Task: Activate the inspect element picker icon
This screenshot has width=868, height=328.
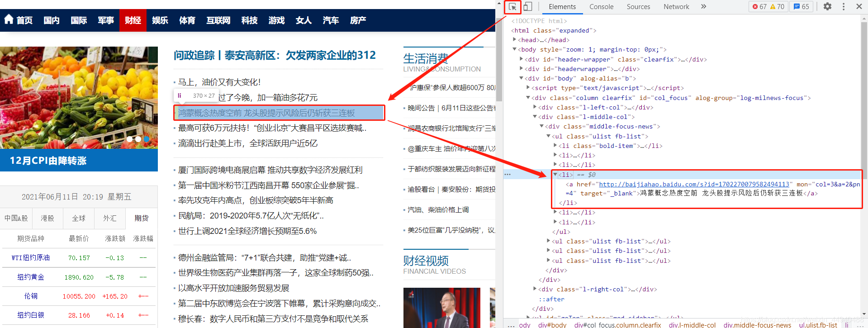Action: pos(512,7)
